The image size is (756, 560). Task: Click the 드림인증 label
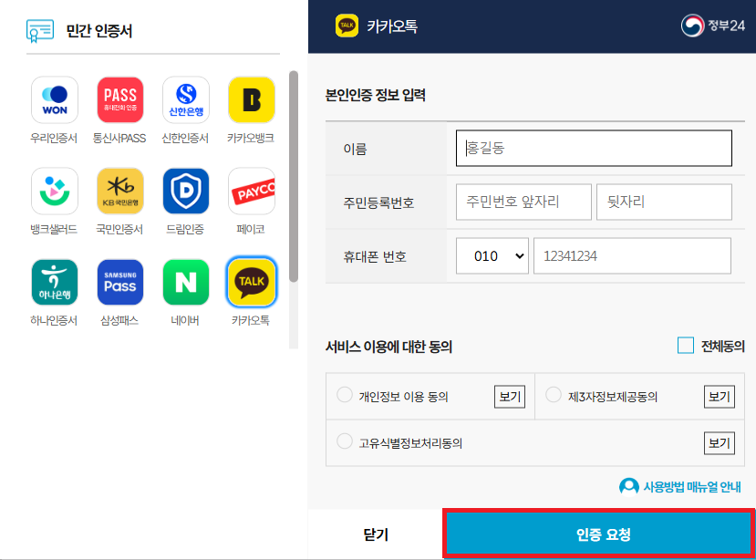[x=185, y=229]
